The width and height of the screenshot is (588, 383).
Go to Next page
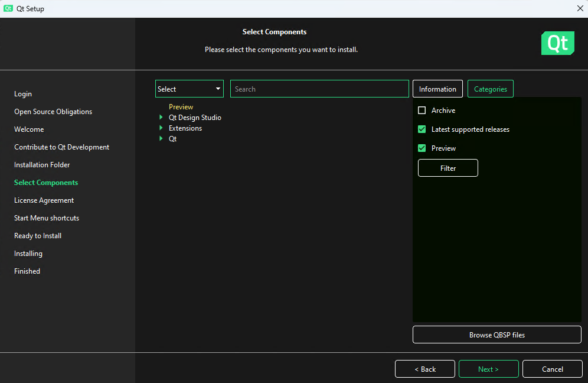coord(489,369)
